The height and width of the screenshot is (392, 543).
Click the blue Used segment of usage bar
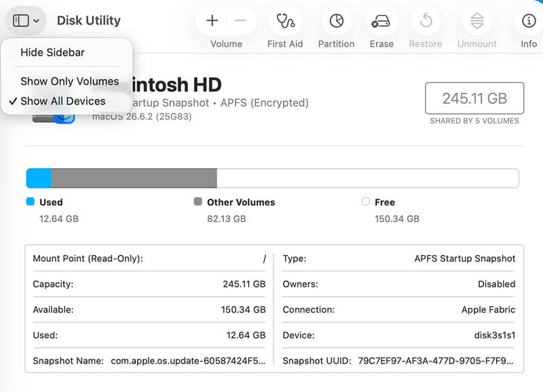(39, 178)
